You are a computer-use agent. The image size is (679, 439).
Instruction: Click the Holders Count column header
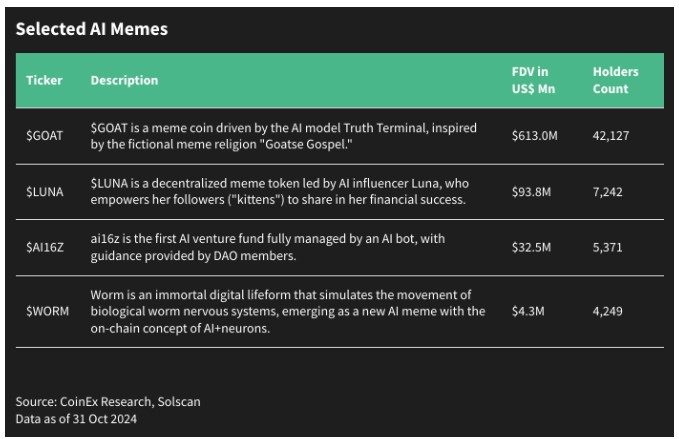pyautogui.click(x=615, y=80)
